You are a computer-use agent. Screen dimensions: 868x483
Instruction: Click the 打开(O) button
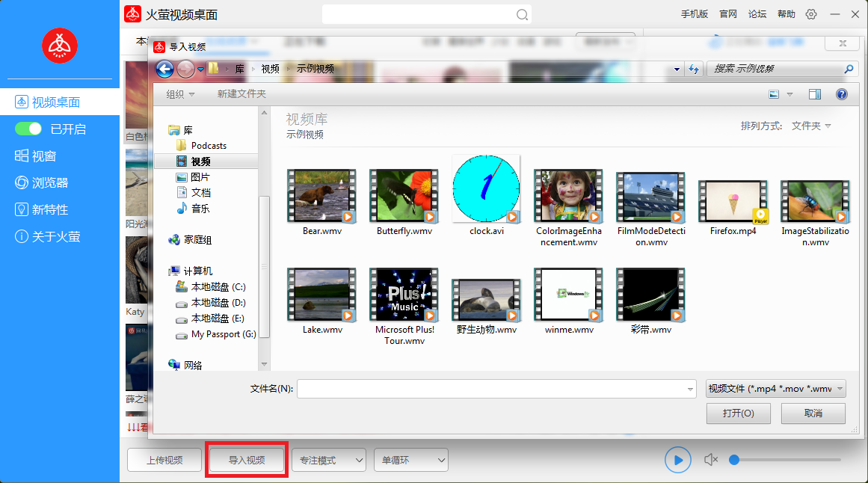(739, 413)
